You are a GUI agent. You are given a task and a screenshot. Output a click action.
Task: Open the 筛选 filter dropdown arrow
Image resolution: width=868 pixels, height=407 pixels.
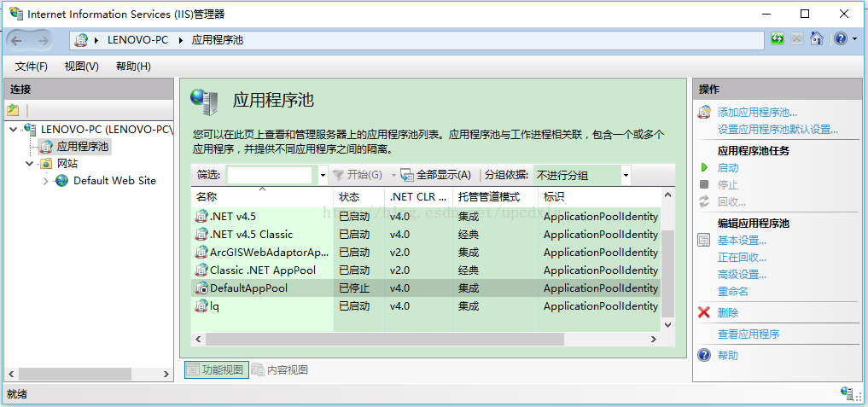point(323,176)
